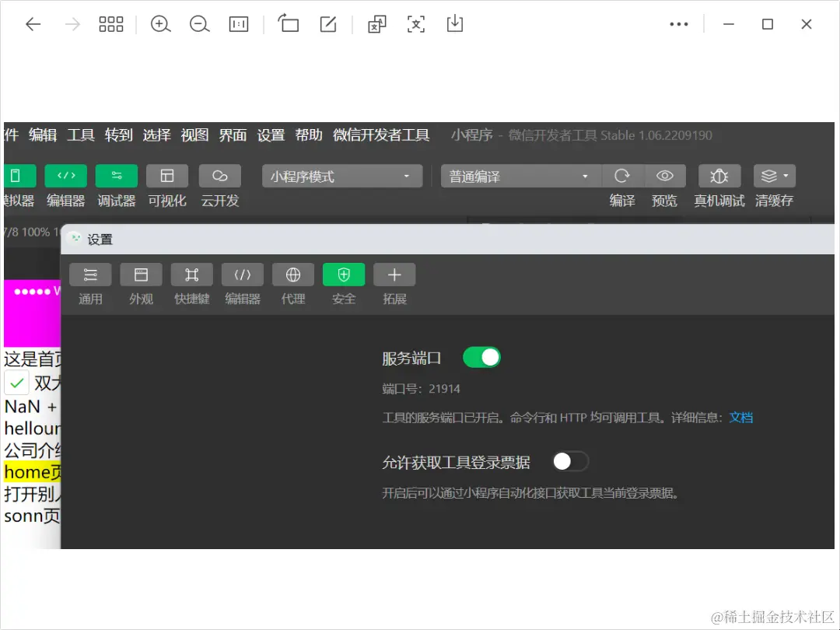Switch to the 外观 appearance settings tab

pyautogui.click(x=141, y=274)
